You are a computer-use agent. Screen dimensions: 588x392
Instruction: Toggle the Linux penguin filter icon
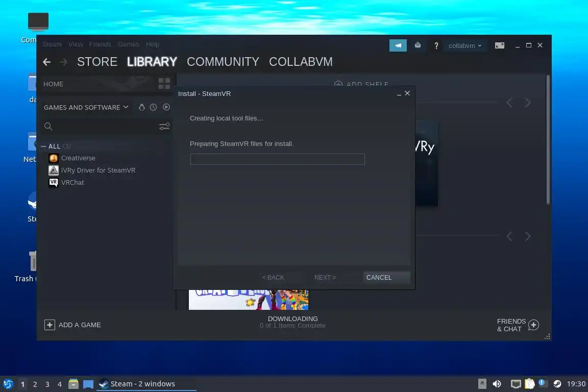[x=141, y=107]
